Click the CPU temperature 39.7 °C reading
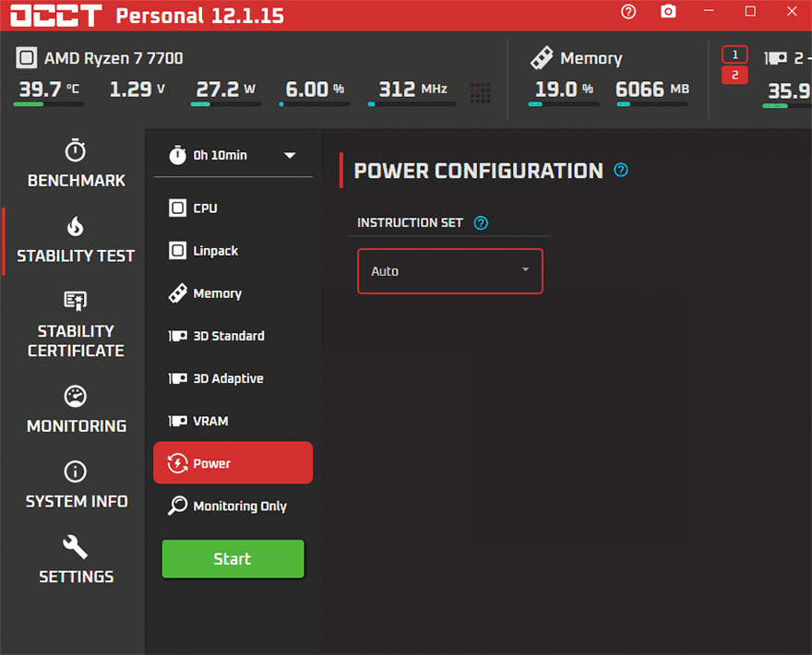Screen dimensions: 812x655 click(49, 89)
